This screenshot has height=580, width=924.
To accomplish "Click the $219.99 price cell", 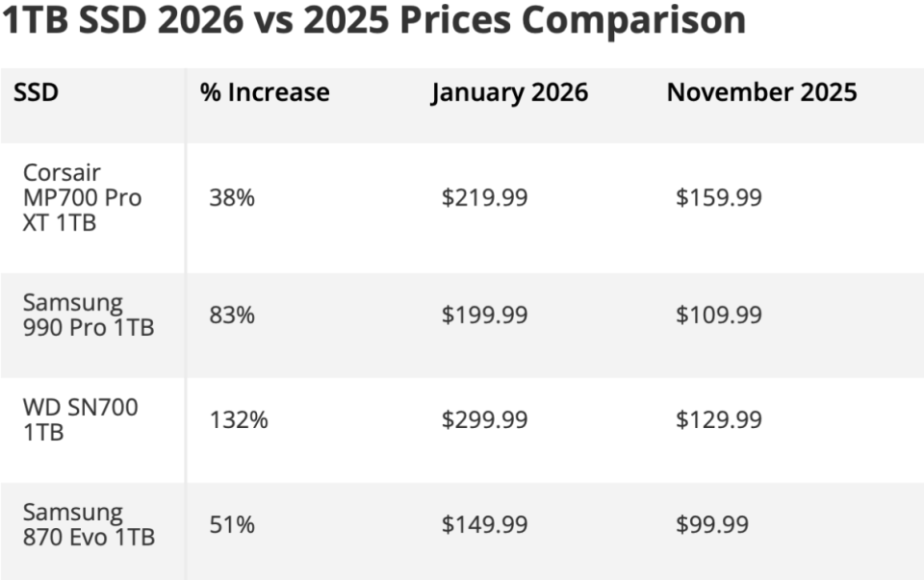I will [x=484, y=198].
